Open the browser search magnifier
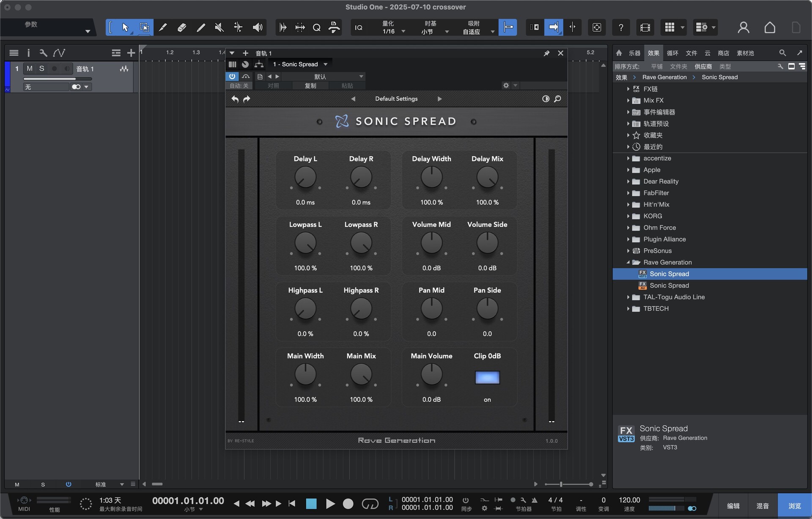The width and height of the screenshot is (812, 519). click(x=782, y=53)
